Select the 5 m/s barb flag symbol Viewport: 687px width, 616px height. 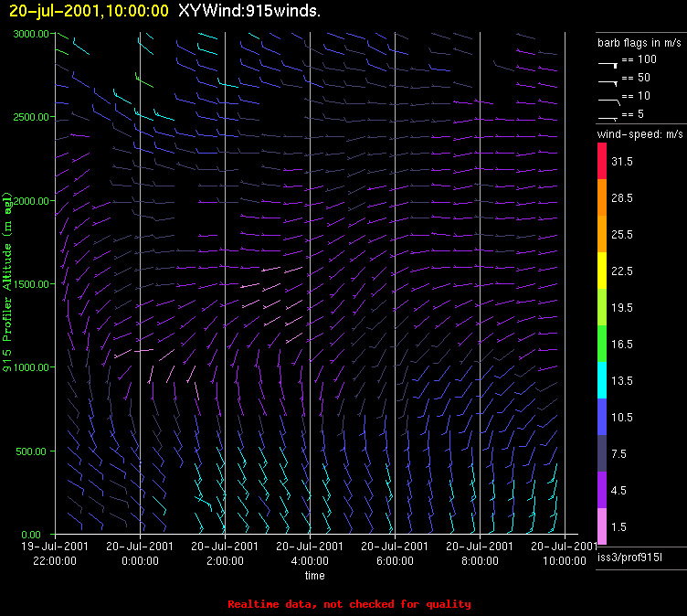(x=608, y=117)
